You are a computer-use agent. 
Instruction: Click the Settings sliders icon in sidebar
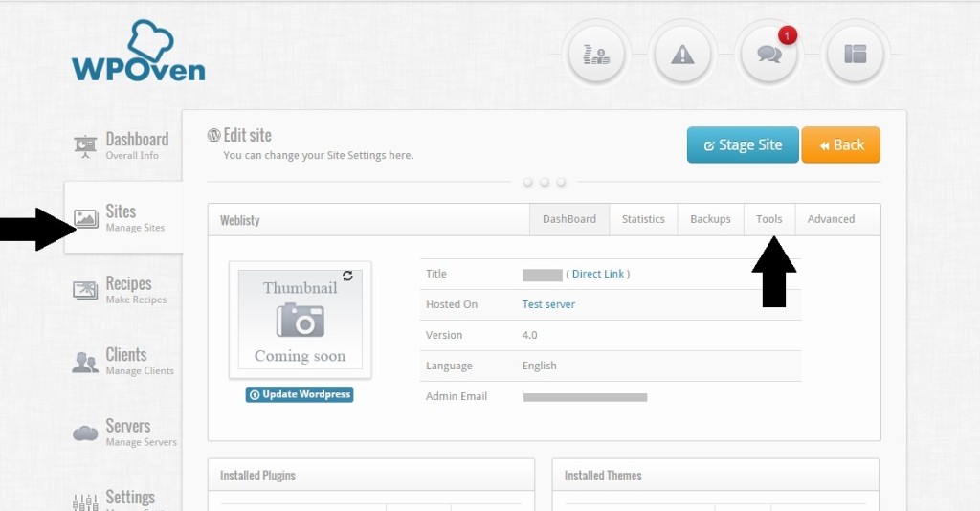tap(85, 502)
